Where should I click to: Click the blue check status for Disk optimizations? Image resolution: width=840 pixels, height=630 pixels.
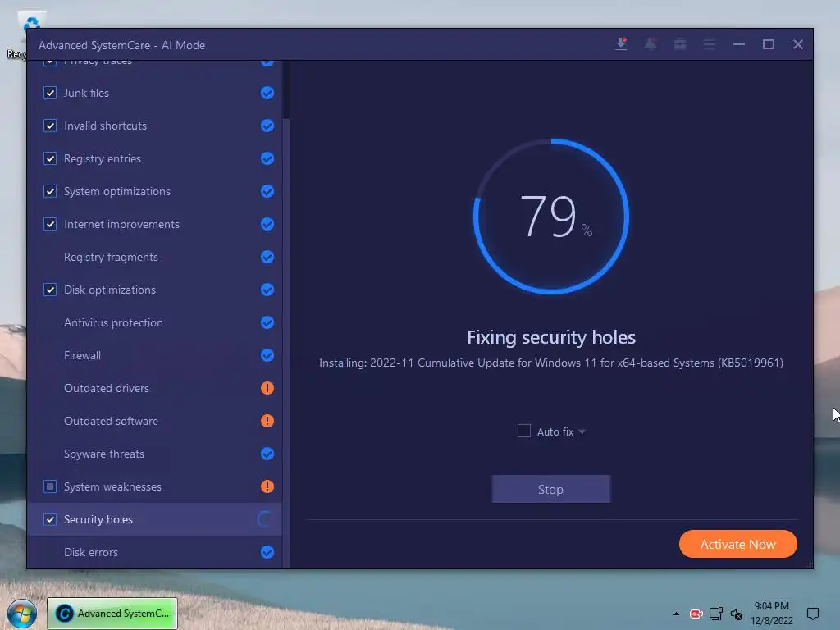[267, 290]
